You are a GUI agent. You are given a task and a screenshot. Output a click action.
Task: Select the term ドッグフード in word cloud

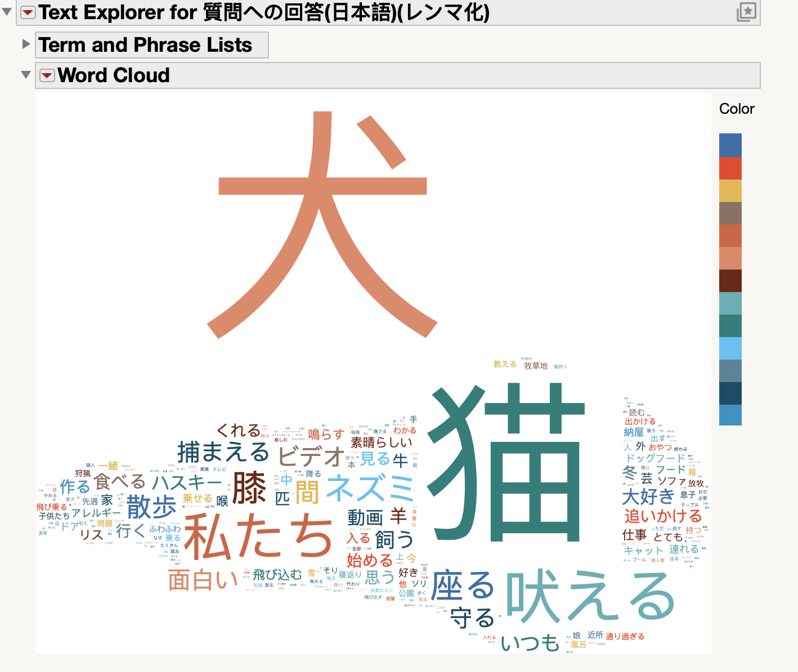coord(656,458)
